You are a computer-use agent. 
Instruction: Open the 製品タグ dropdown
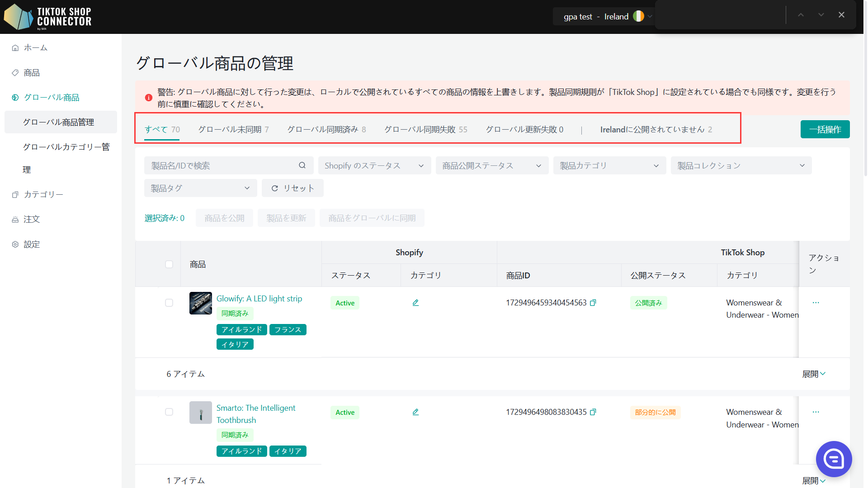pyautogui.click(x=200, y=188)
